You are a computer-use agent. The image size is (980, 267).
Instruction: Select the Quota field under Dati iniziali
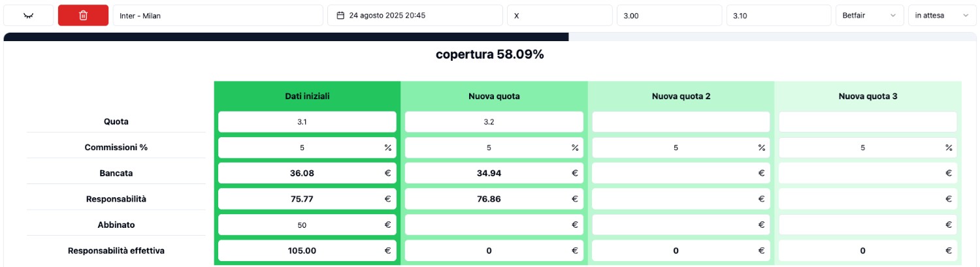(307, 121)
